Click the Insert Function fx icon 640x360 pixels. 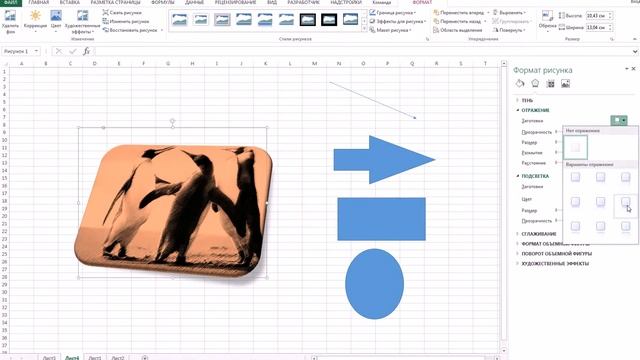(87, 51)
